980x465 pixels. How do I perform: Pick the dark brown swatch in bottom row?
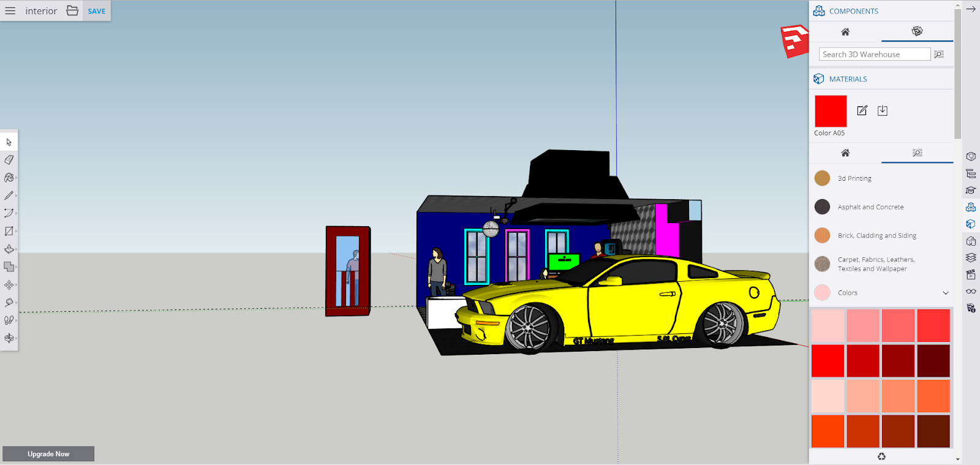[933, 431]
